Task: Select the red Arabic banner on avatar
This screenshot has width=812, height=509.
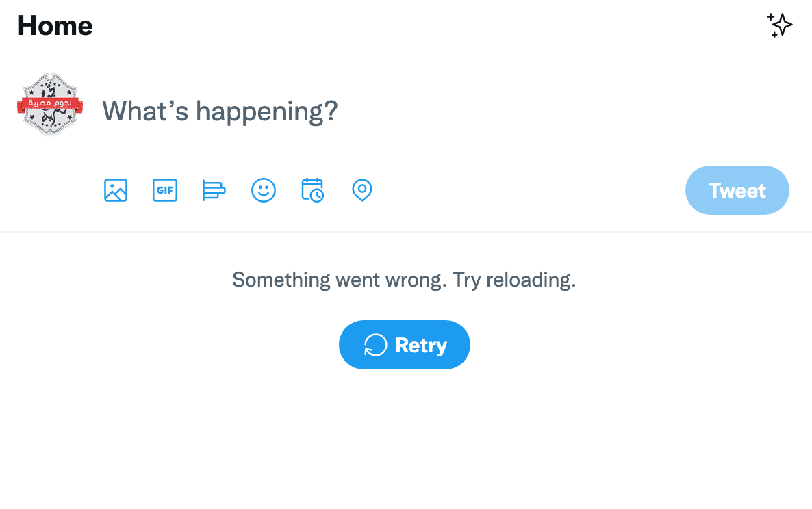Action: pos(50,104)
